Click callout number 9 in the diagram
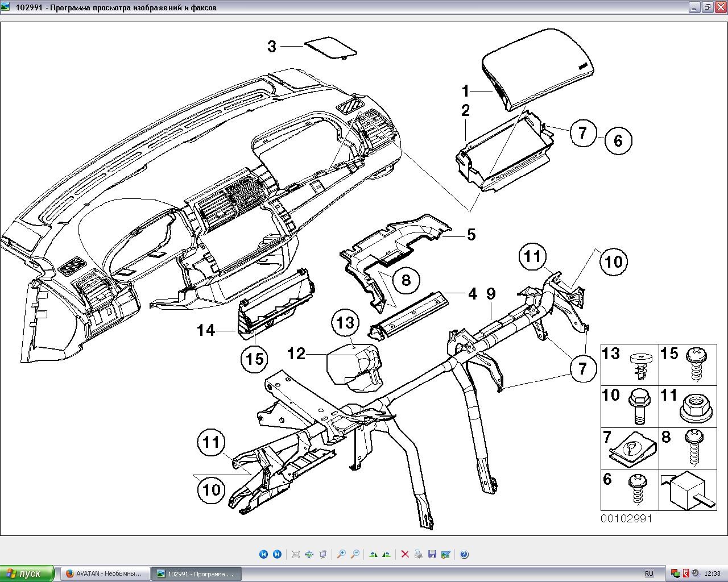 pyautogui.click(x=491, y=294)
